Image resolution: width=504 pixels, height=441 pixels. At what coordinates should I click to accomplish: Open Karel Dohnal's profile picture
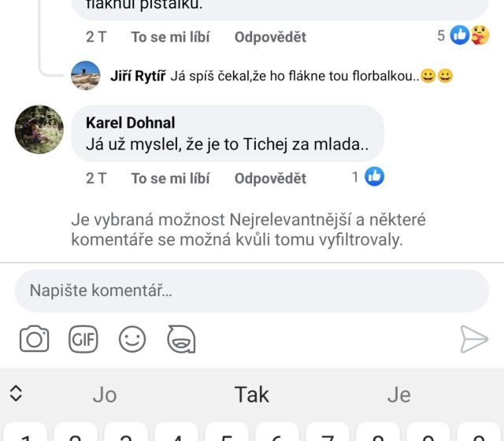point(39,129)
